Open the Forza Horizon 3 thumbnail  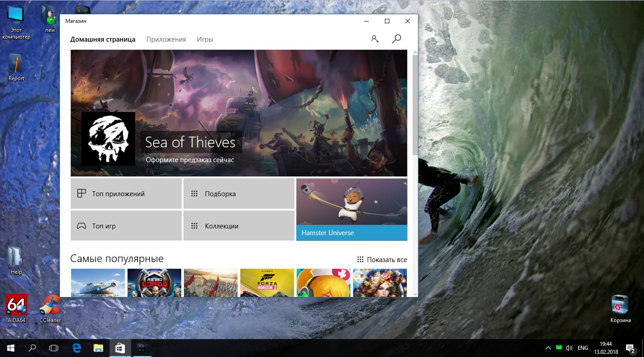(x=267, y=283)
